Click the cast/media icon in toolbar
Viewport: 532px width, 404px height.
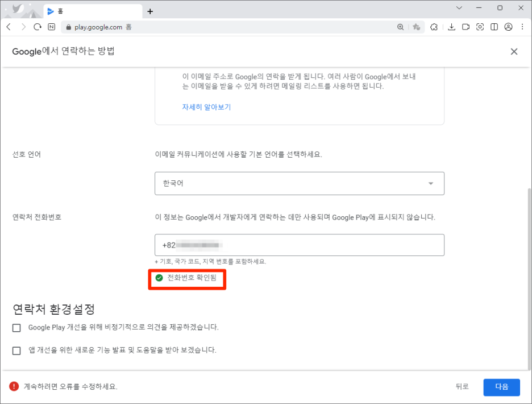click(466, 27)
